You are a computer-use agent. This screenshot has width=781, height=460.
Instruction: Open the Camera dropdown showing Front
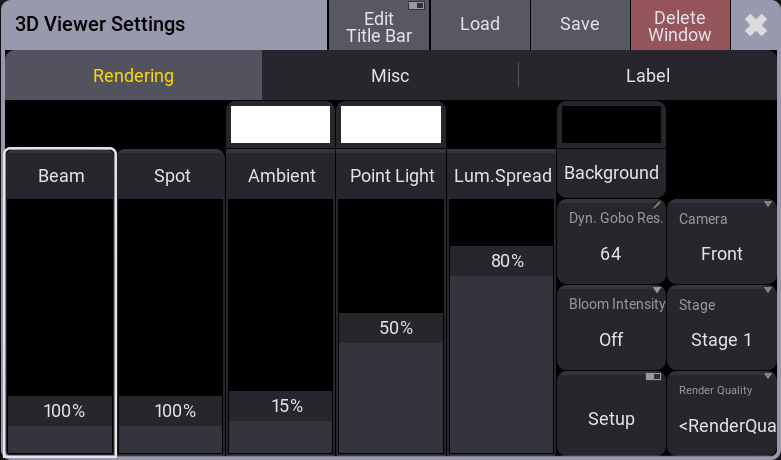(x=721, y=241)
